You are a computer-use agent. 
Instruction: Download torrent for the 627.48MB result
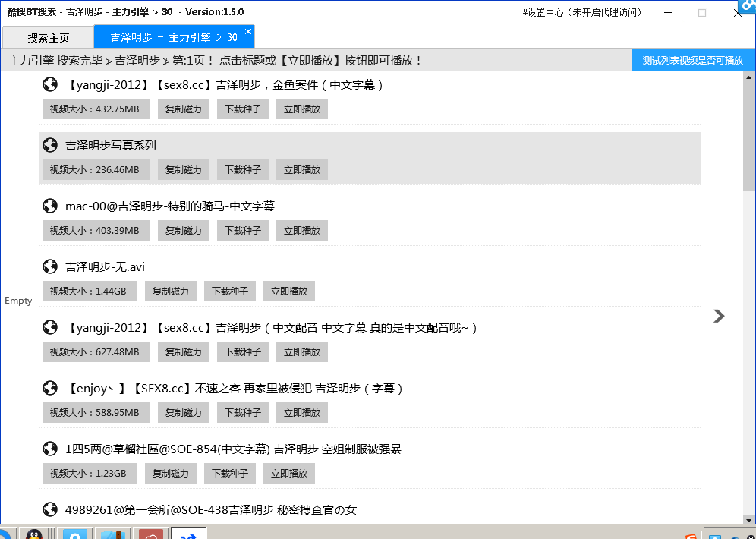pos(243,352)
